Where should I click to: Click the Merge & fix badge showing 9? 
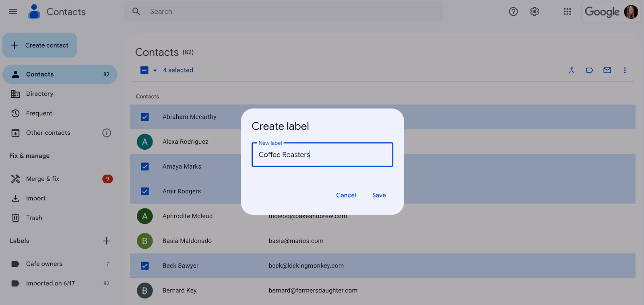click(x=107, y=179)
